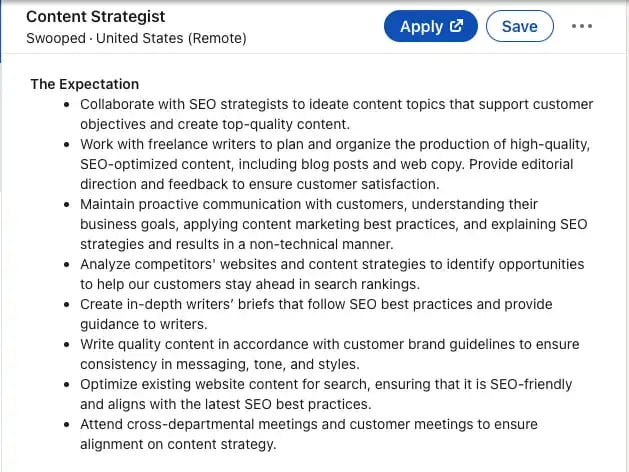Image resolution: width=629 pixels, height=472 pixels.
Task: Click the Apply button
Action: click(430, 27)
